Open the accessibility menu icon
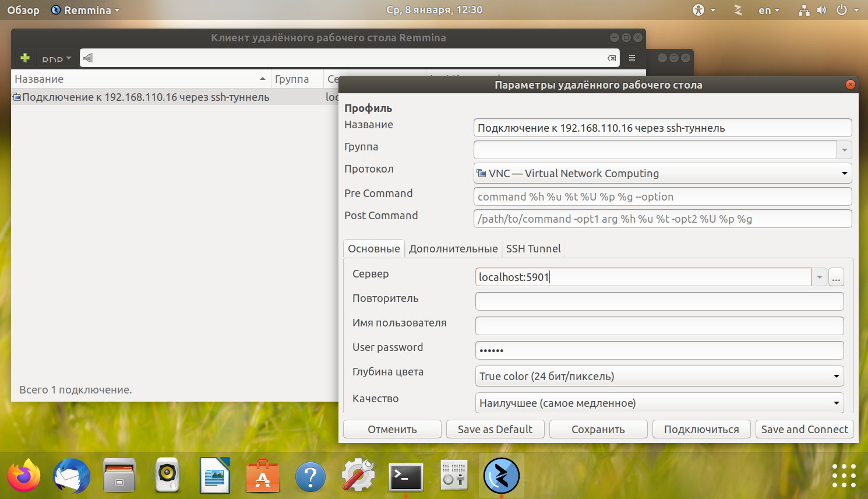Viewport: 868px width, 499px height. (x=698, y=10)
